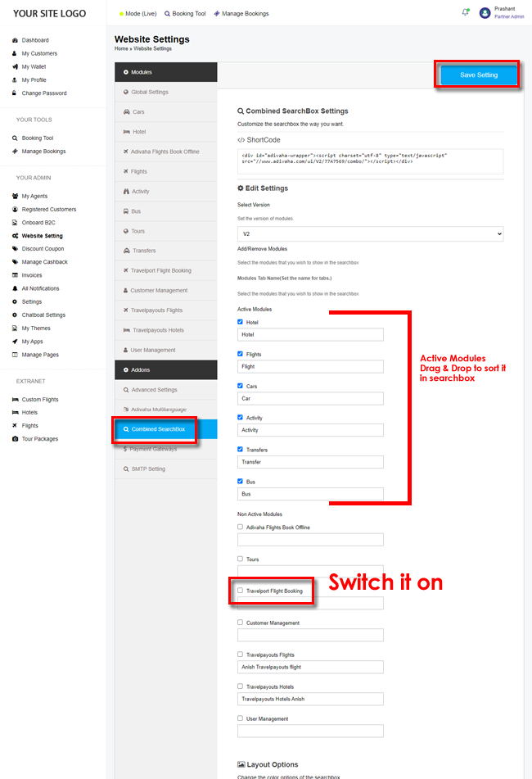The image size is (532, 779).
Task: Open Booking Tool in top bar
Action: pyautogui.click(x=185, y=14)
